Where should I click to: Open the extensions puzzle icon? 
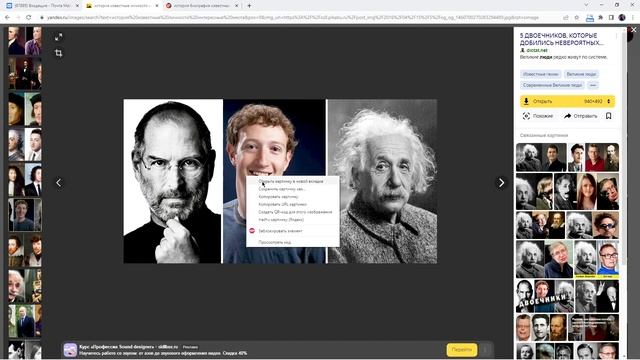click(x=600, y=18)
